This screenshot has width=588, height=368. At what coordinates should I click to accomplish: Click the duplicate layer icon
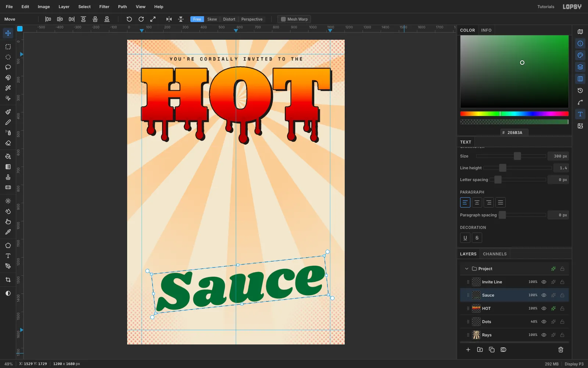pos(492,350)
